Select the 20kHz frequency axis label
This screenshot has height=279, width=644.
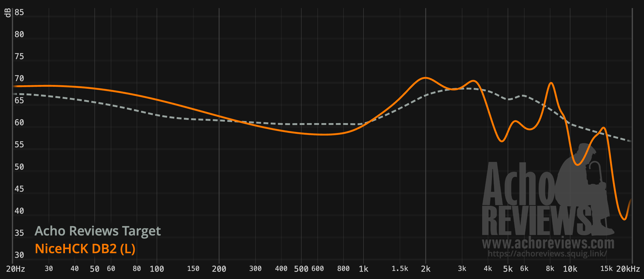pyautogui.click(x=628, y=269)
